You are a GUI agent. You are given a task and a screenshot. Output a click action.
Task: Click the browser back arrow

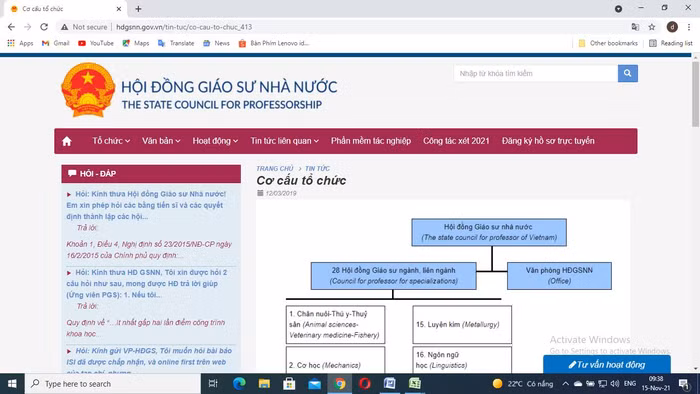11,27
